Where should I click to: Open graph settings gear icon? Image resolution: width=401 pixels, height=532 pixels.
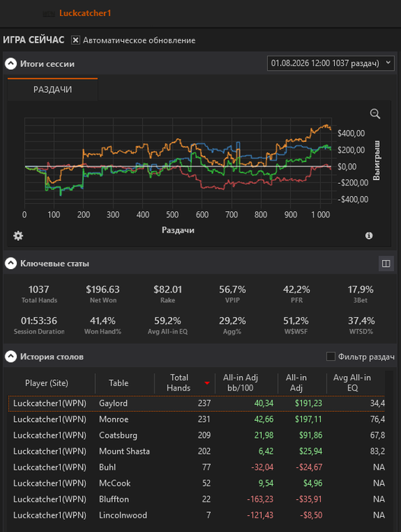coord(18,236)
